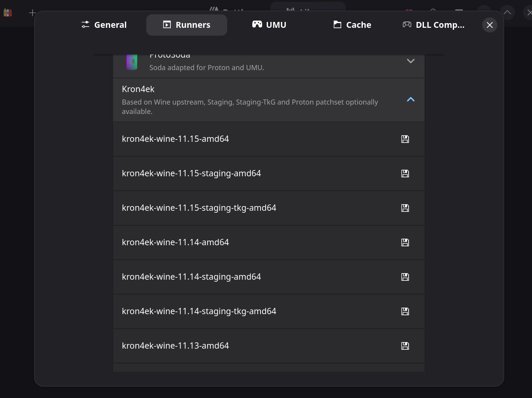
Task: Click the kron4ek-wine-11.14-staging-tkg-amd64 label
Action: point(199,311)
